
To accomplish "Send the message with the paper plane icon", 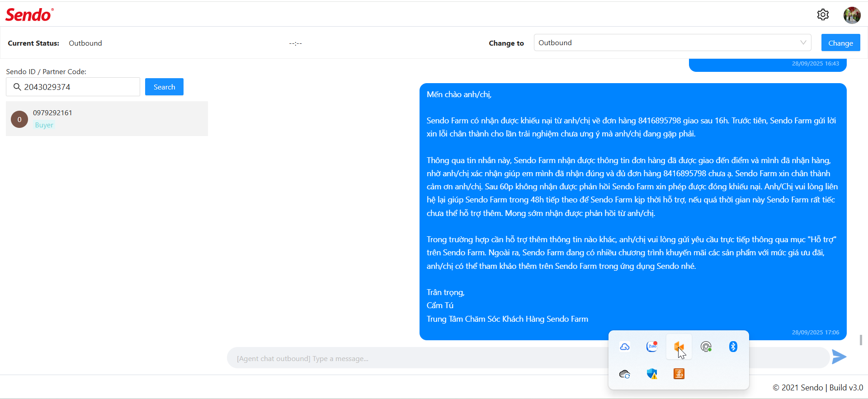I will 839,357.
